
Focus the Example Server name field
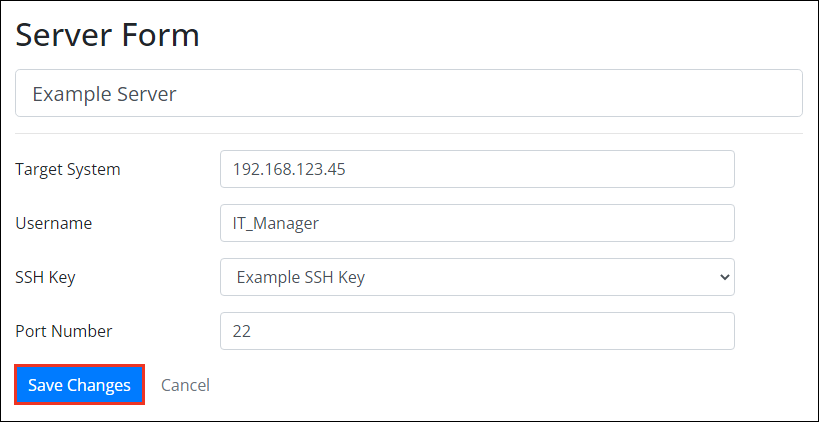coord(408,93)
